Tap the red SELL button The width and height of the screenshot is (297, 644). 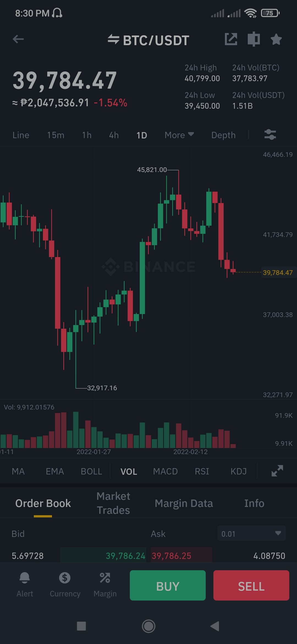point(251,585)
